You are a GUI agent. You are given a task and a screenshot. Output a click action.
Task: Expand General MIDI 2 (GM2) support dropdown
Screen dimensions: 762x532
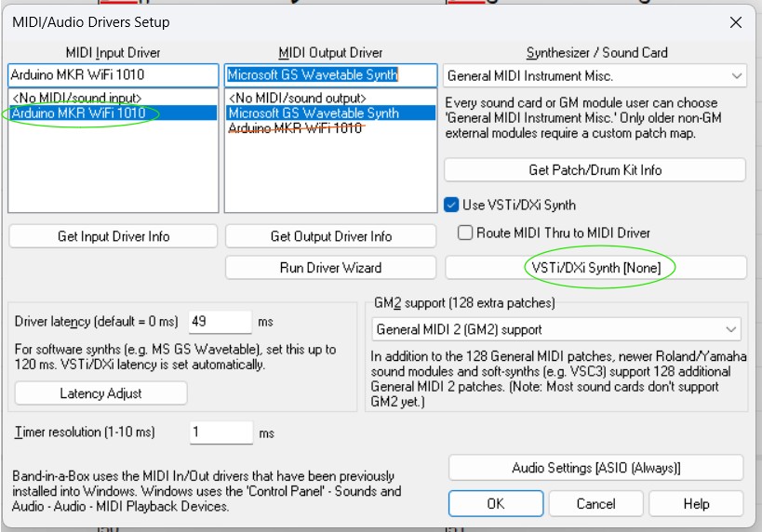click(556, 329)
